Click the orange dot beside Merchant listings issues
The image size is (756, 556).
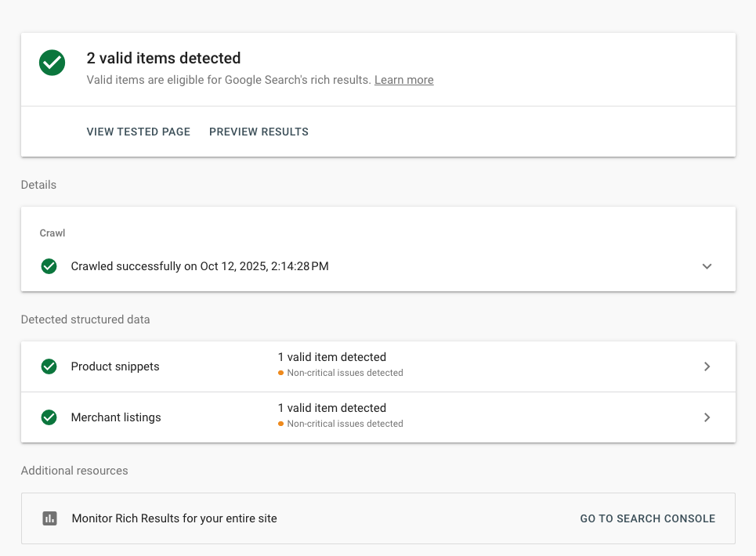click(280, 424)
